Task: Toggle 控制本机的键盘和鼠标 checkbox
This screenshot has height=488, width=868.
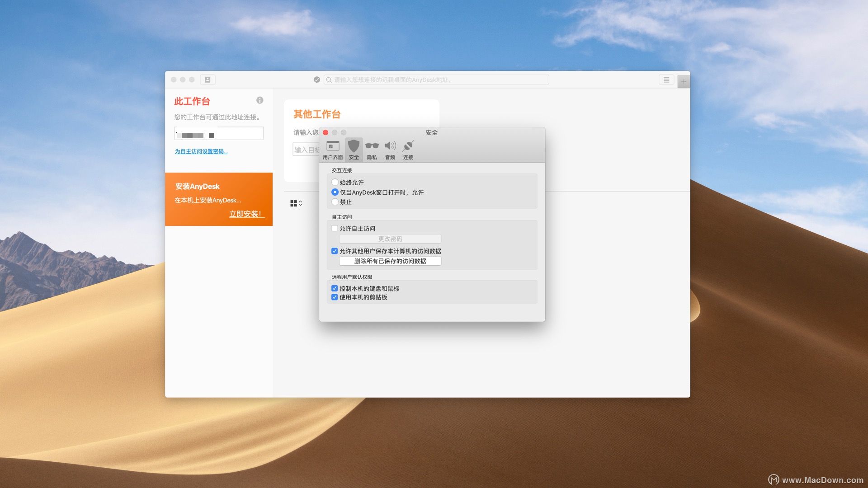Action: 335,288
